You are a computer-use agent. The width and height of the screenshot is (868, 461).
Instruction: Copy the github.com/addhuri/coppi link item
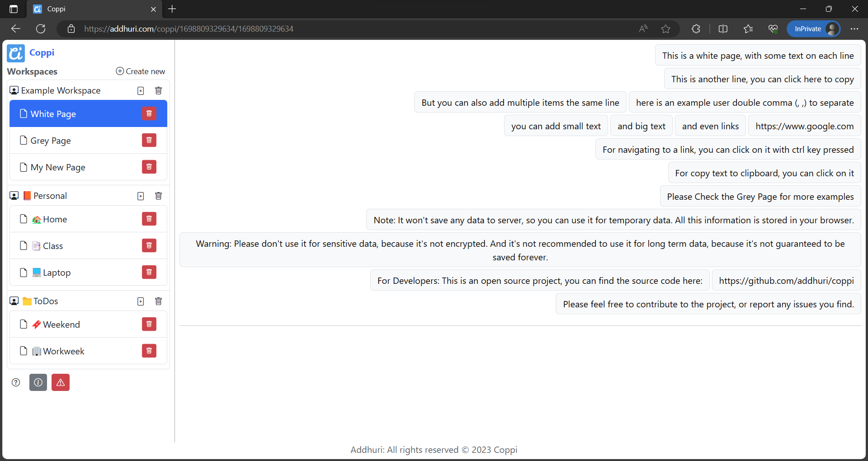[786, 281]
